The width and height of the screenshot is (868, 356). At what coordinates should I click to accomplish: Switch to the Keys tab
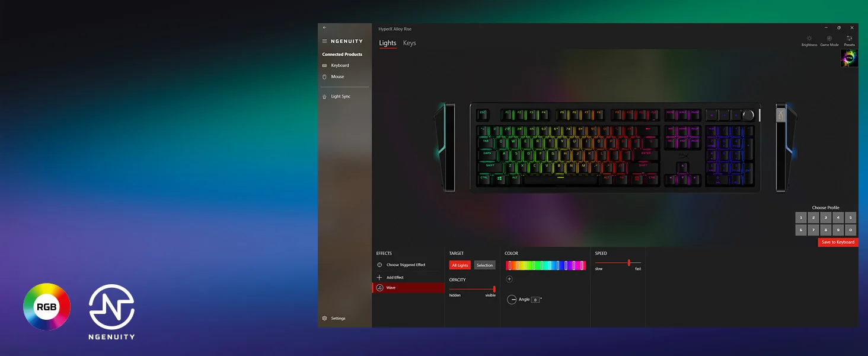click(x=410, y=43)
